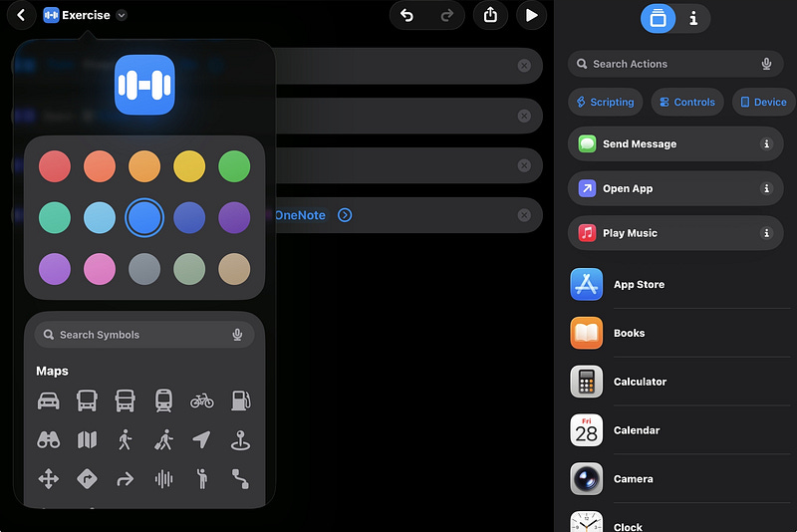Pick the pink color swatch

pos(100,269)
